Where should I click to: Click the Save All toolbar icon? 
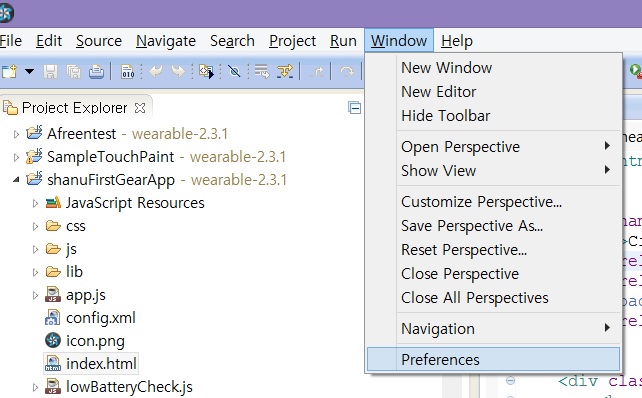click(74, 72)
